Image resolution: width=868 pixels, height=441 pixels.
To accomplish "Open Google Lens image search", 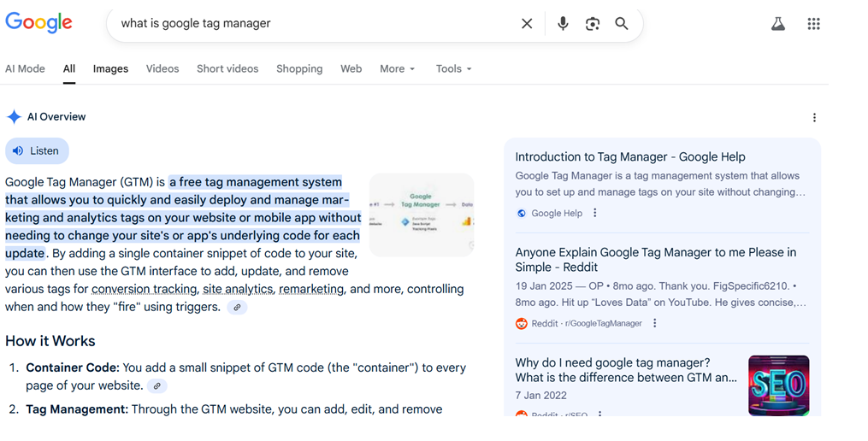I will 593,24.
